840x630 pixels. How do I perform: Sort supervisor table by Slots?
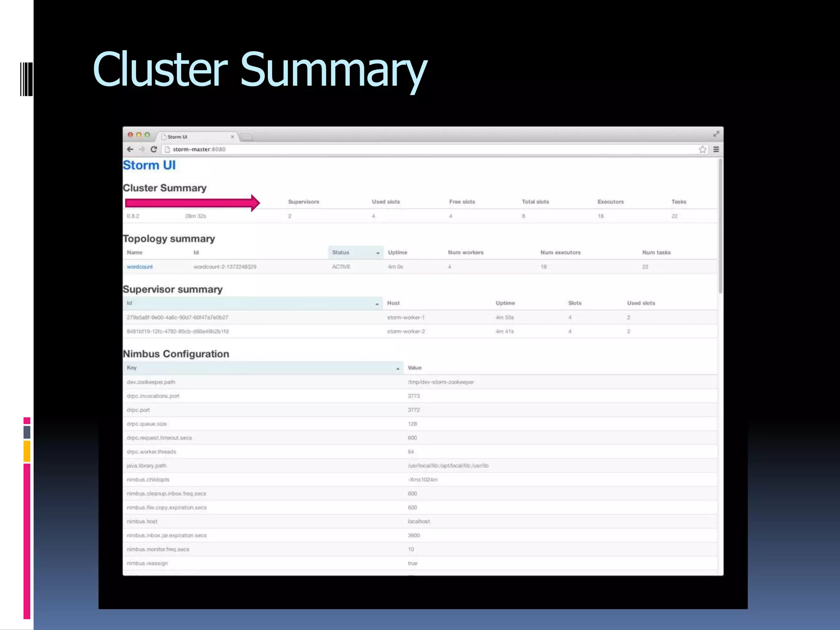575,303
